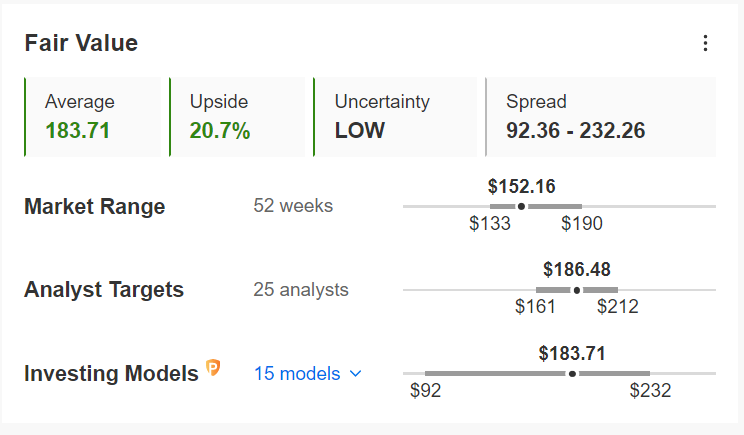This screenshot has width=744, height=435.
Task: Click the Investing Models dot marker
Action: pos(572,374)
